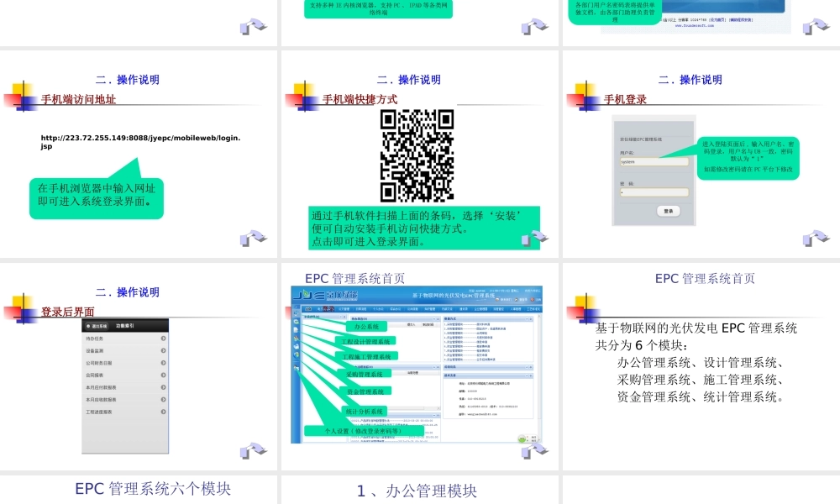Click the 工程施工管理系统 callout label

366,357
